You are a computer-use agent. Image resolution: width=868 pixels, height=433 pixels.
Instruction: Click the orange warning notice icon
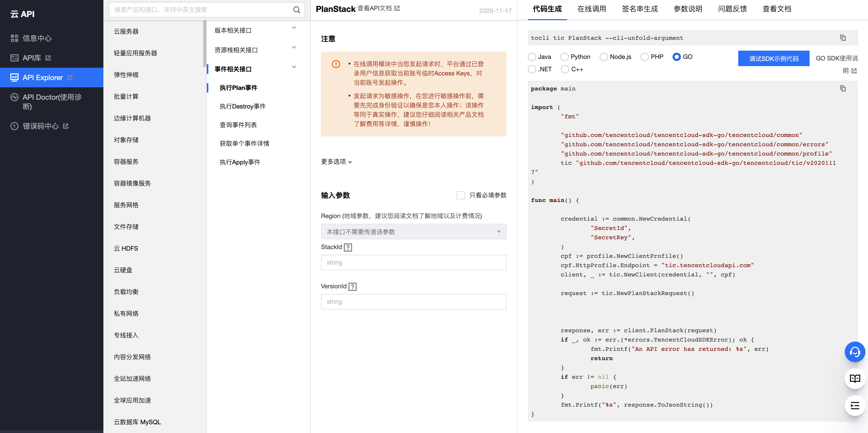point(336,64)
